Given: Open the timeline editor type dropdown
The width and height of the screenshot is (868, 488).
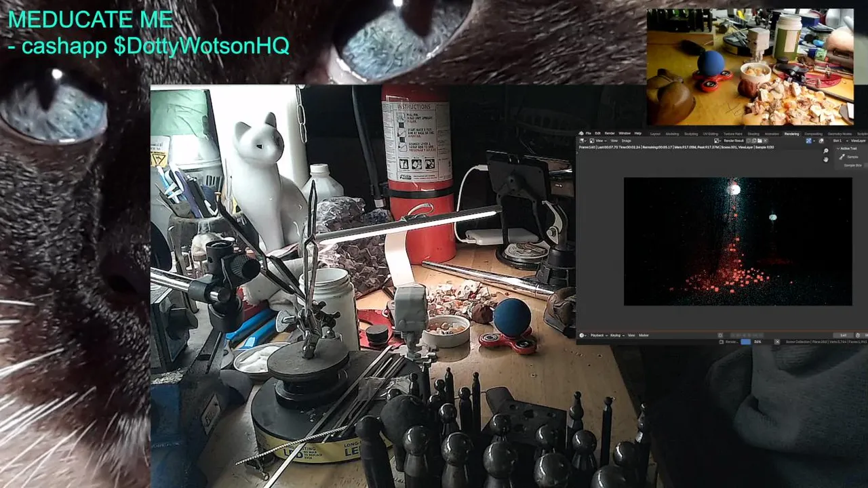Looking at the screenshot, I should pyautogui.click(x=583, y=335).
